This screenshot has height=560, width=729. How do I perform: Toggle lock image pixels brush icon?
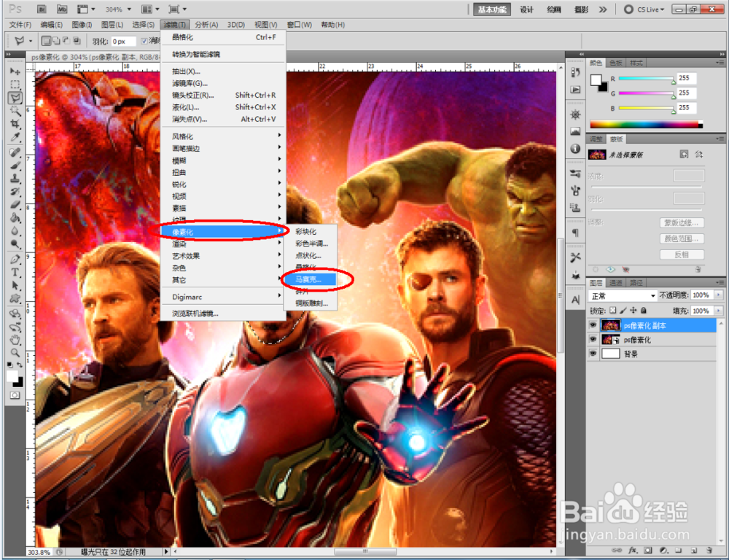coord(623,310)
